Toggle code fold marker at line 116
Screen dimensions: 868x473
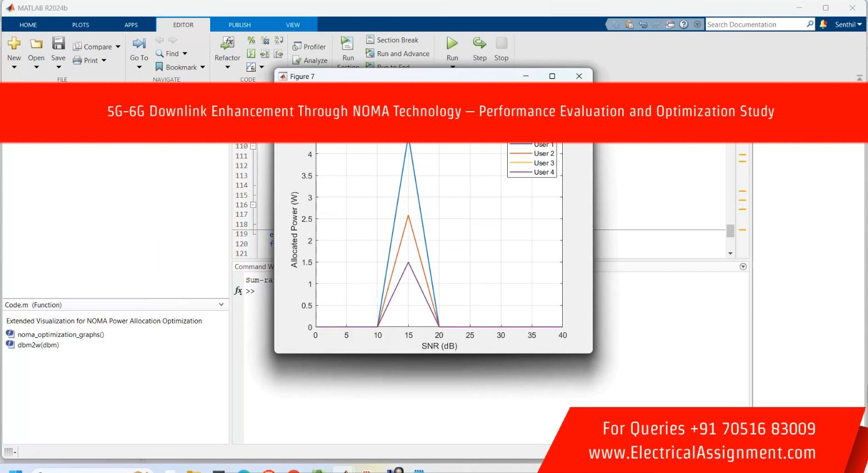(x=253, y=205)
